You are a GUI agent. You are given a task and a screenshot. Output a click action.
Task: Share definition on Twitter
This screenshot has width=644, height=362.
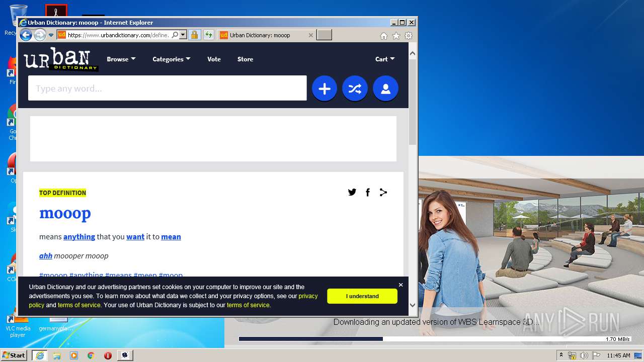point(352,192)
